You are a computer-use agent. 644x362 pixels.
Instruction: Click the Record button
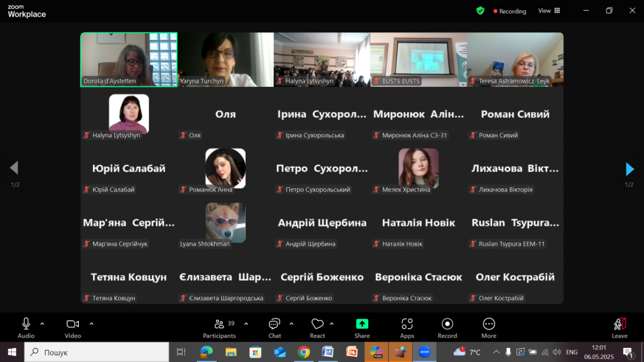(447, 327)
